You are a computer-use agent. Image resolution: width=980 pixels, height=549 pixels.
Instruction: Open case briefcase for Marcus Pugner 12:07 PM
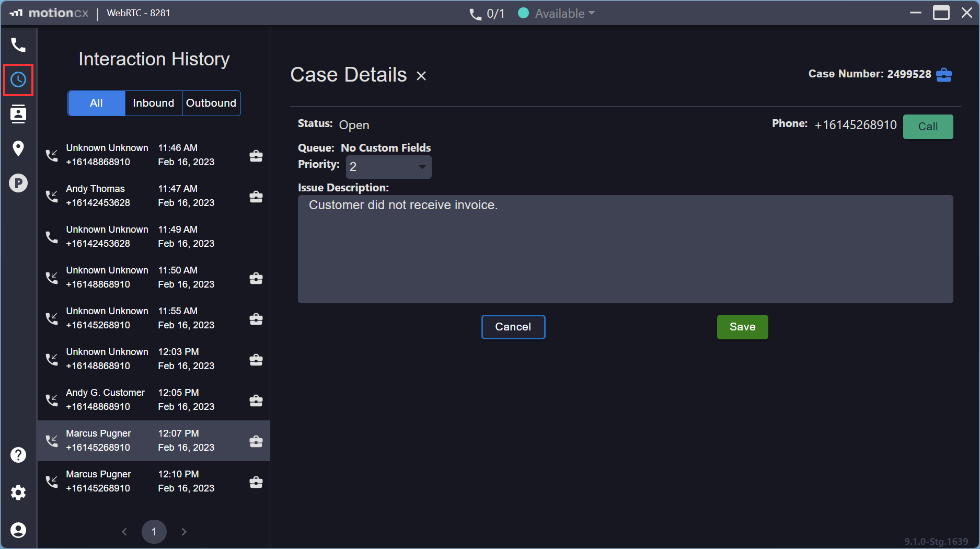(256, 441)
